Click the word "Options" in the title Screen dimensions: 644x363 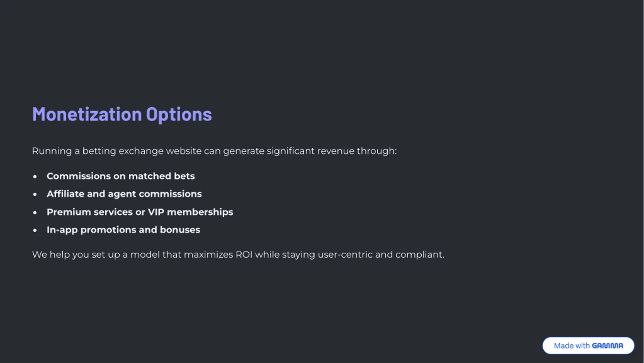(179, 114)
